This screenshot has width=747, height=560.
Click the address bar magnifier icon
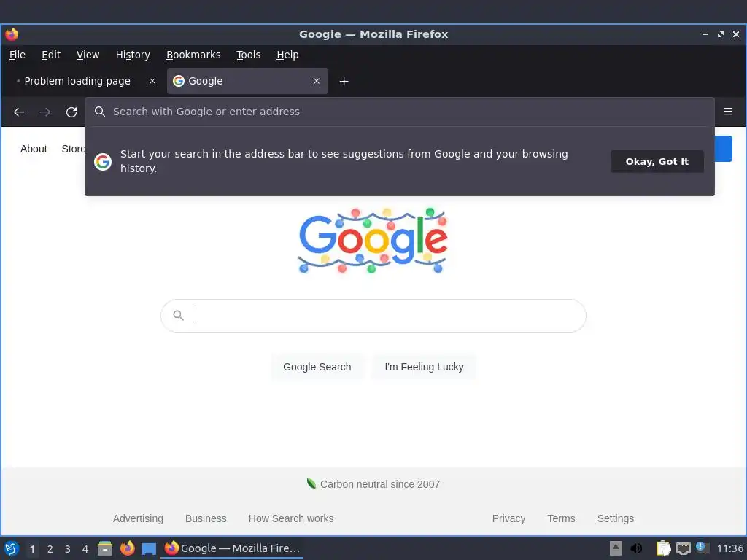(99, 112)
